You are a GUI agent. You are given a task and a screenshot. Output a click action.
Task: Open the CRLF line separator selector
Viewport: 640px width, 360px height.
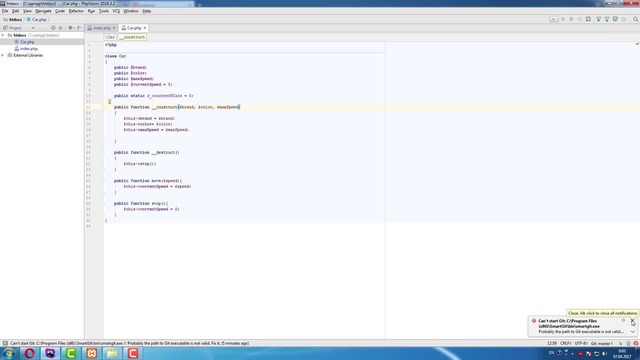coord(565,343)
